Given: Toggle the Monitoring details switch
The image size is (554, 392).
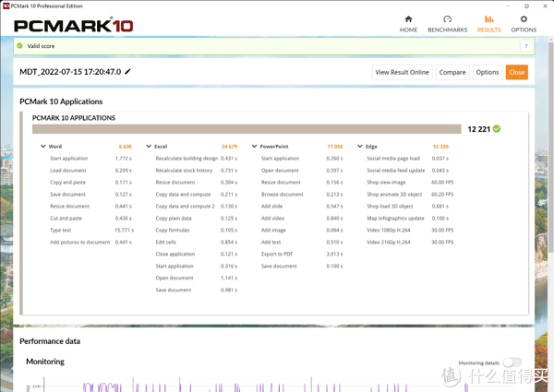Looking at the screenshot, I should [x=512, y=362].
